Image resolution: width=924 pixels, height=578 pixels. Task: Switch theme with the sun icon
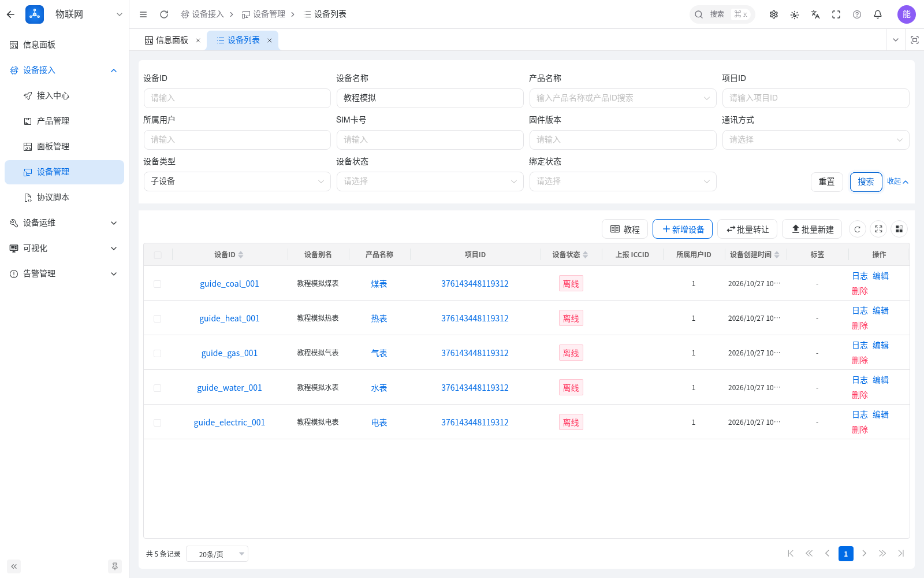pyautogui.click(x=795, y=14)
